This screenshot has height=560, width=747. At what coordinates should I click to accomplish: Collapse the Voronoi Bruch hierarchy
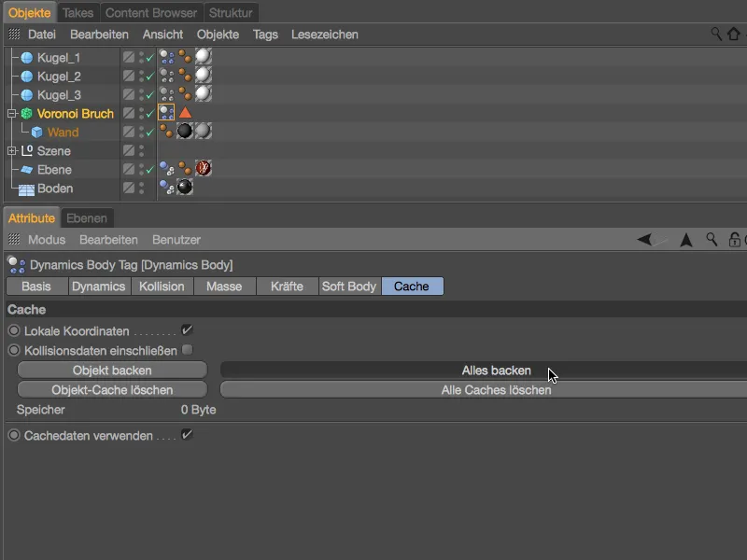coord(12,113)
